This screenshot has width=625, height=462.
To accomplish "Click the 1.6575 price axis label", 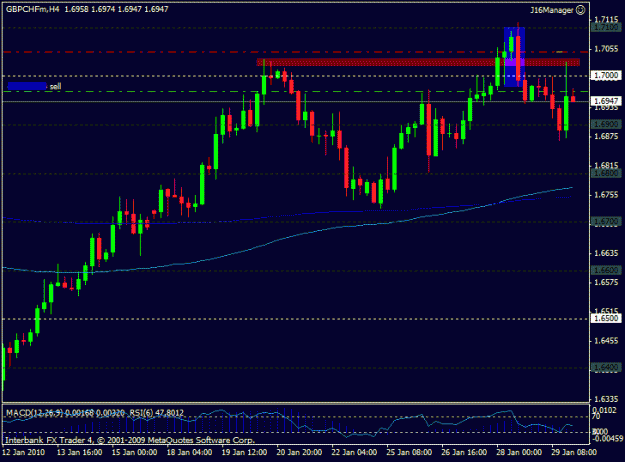I will tap(606, 282).
